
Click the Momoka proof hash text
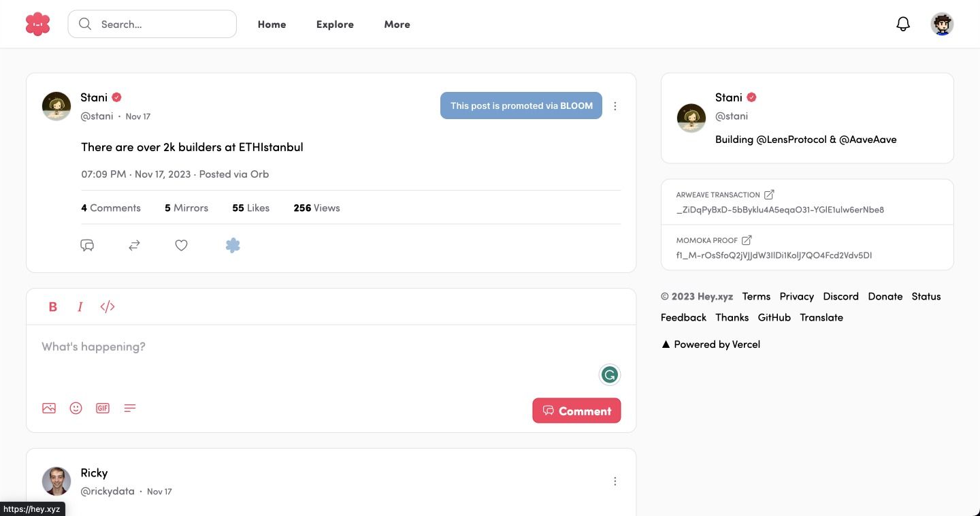point(774,255)
